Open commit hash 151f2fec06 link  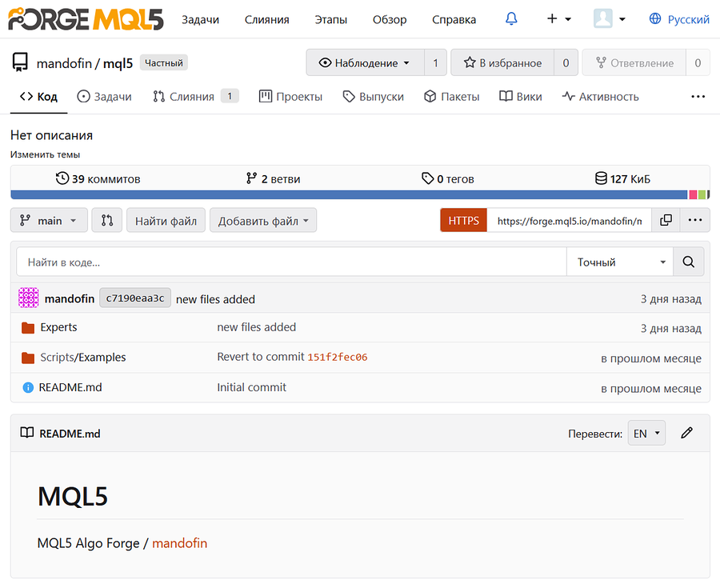[338, 357]
